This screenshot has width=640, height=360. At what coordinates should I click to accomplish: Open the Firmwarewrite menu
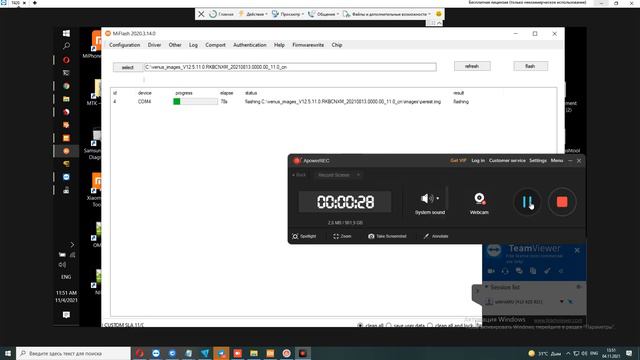pyautogui.click(x=308, y=45)
